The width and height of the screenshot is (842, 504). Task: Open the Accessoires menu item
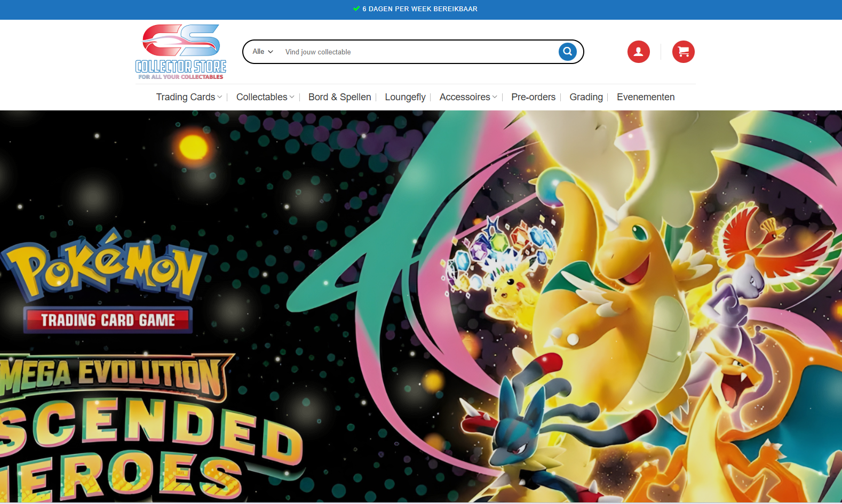[x=464, y=97]
